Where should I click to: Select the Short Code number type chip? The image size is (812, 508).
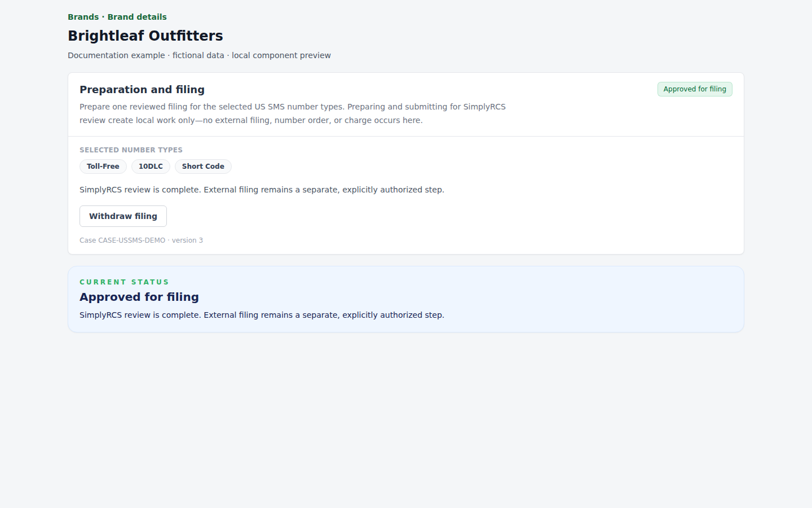pos(203,167)
